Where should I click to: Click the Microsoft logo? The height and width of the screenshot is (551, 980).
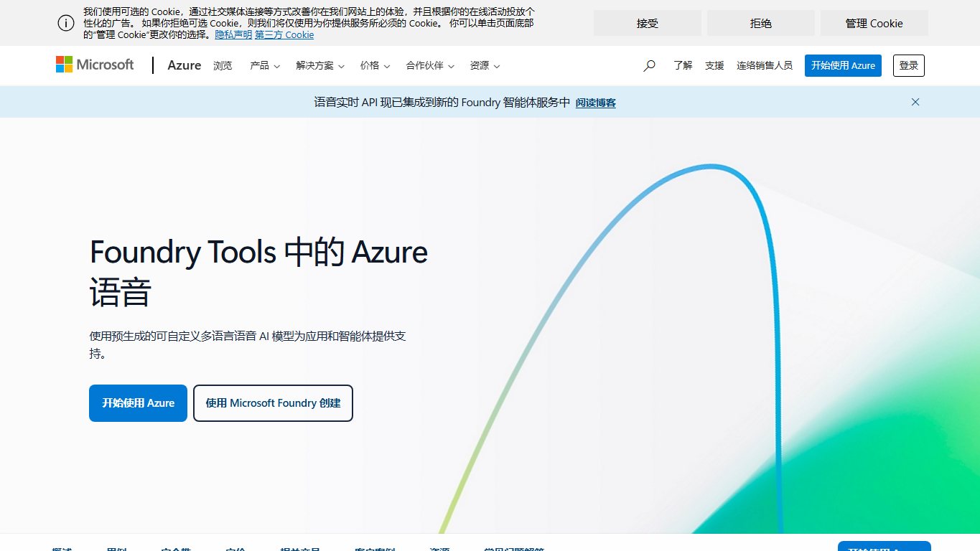click(x=95, y=65)
